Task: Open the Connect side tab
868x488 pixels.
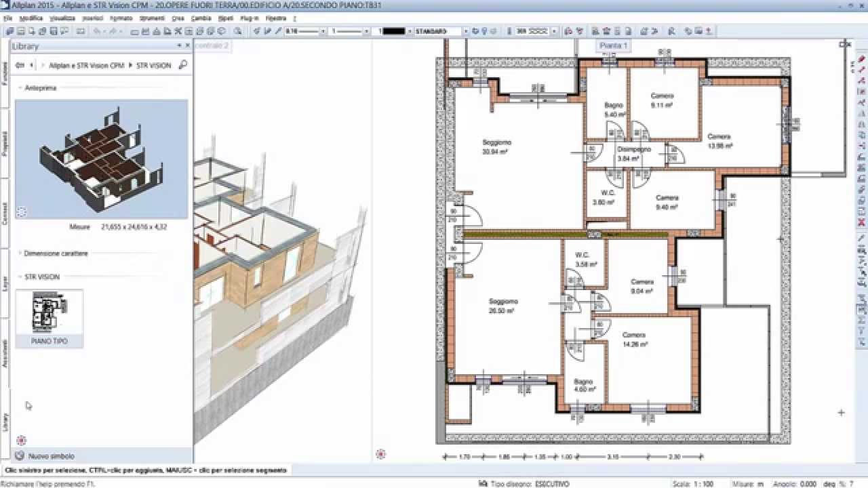Action: 5,212
